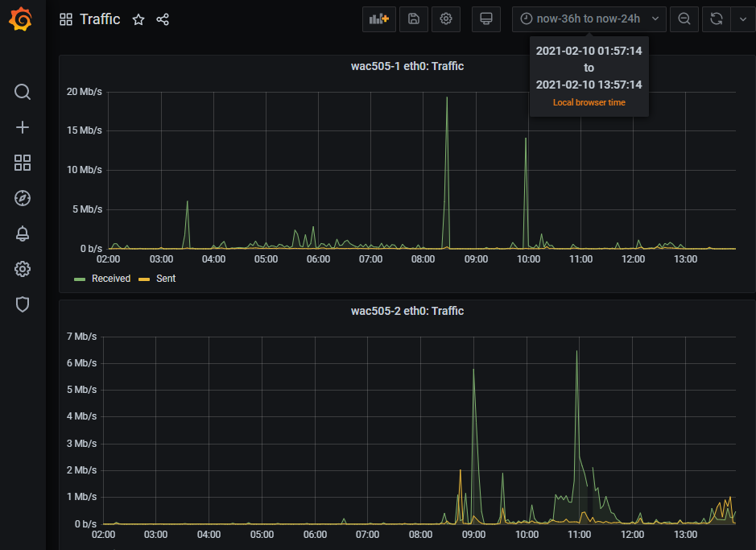The image size is (756, 550).
Task: Save the dashboard with disk icon
Action: [413, 19]
